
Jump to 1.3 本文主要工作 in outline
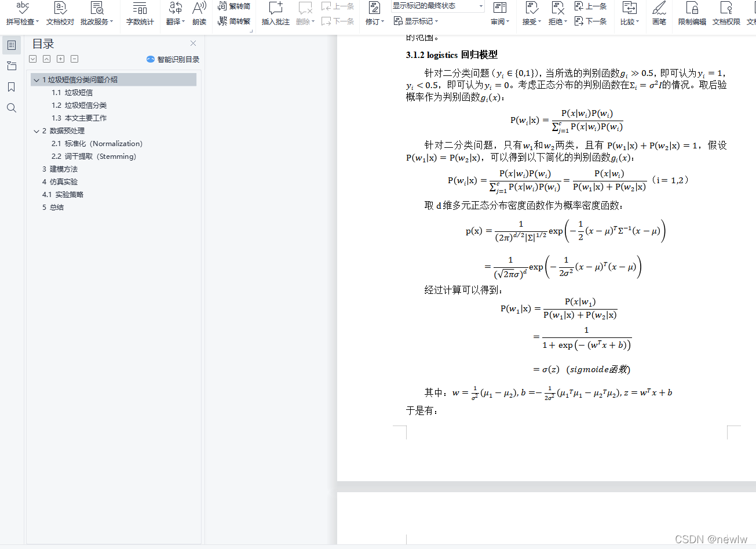pyautogui.click(x=79, y=118)
